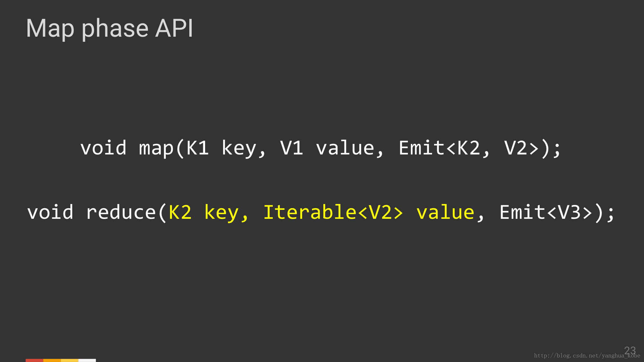This screenshot has width=644, height=362.
Task: Click the word "phase" in the title
Action: [x=115, y=28]
